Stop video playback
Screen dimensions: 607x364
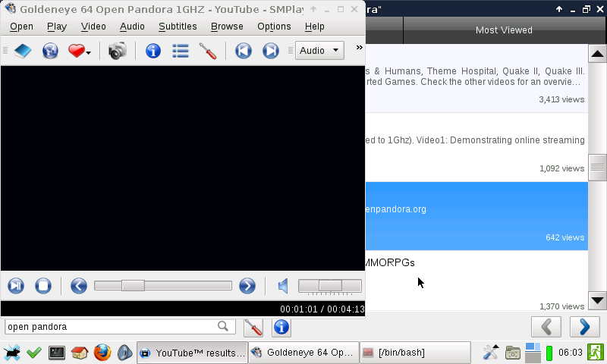[x=43, y=286]
